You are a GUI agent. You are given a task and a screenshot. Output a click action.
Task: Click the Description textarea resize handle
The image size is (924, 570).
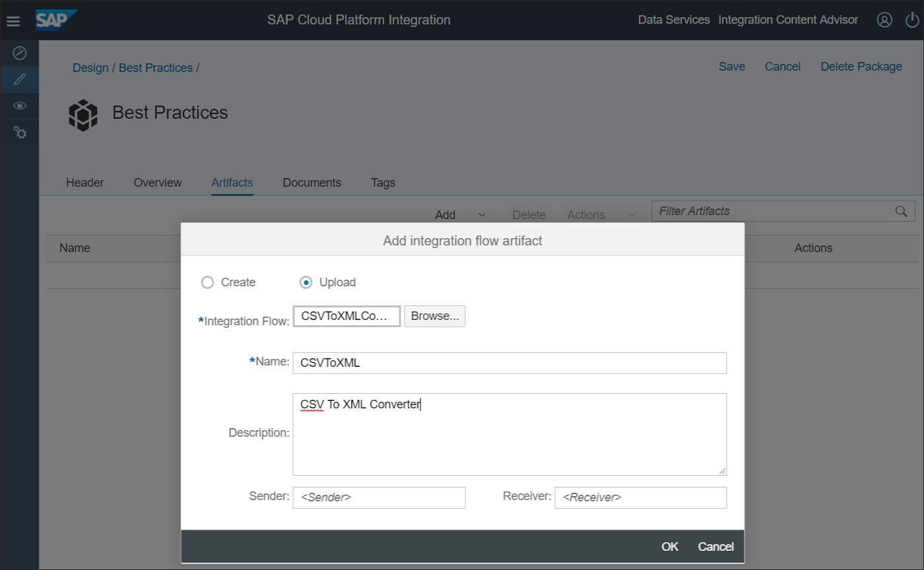tap(722, 470)
